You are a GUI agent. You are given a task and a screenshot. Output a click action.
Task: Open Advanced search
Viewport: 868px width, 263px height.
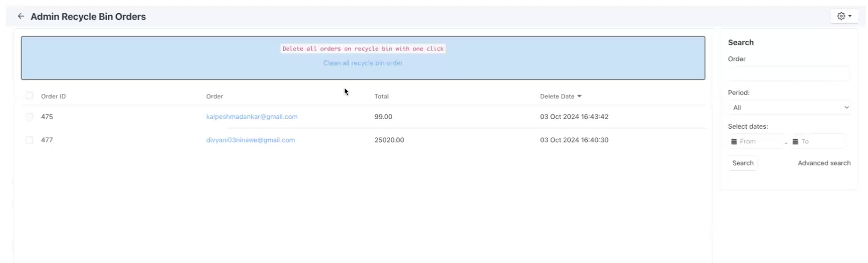824,163
